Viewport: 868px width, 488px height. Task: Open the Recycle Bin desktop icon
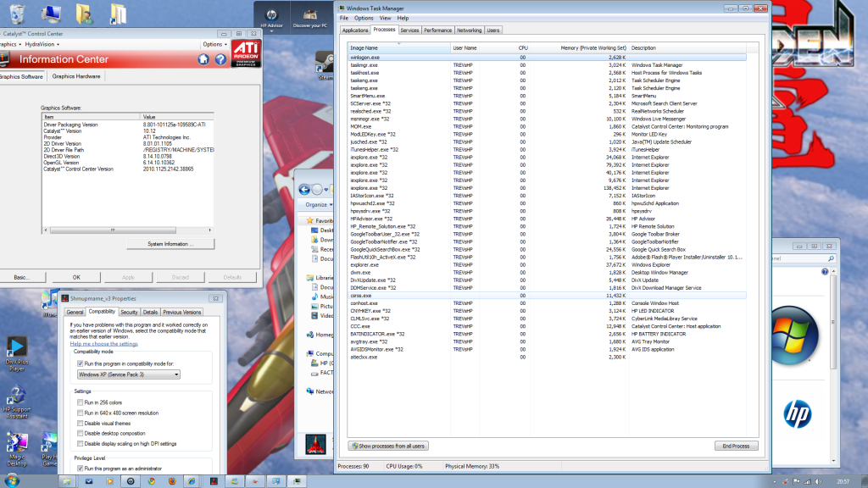[x=18, y=14]
